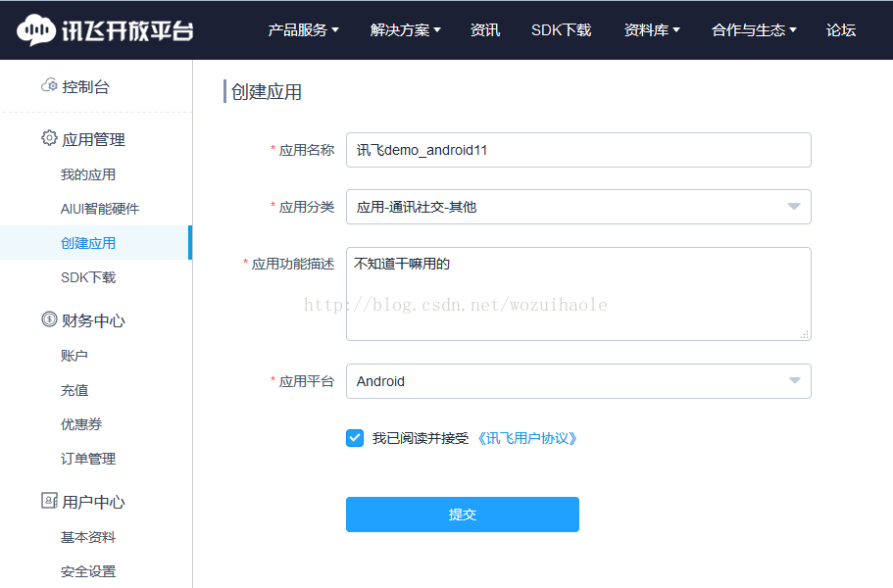Select 我的应用 in the sidebar
The image size is (893, 588).
(x=88, y=174)
